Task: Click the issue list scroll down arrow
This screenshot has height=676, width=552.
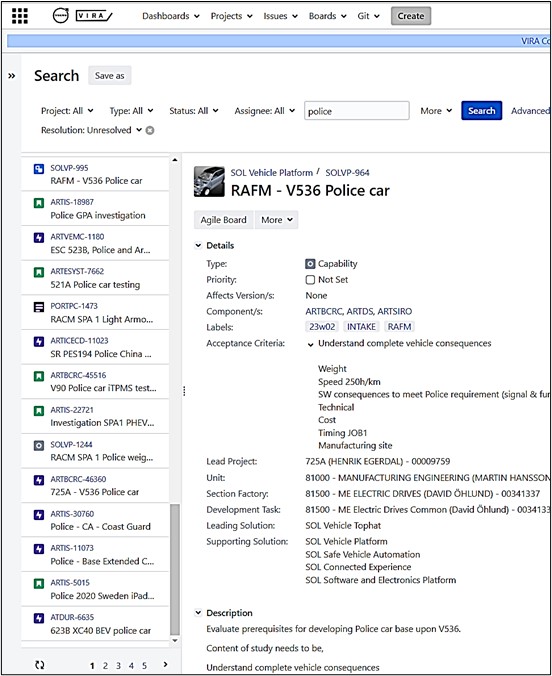Action: (x=175, y=641)
